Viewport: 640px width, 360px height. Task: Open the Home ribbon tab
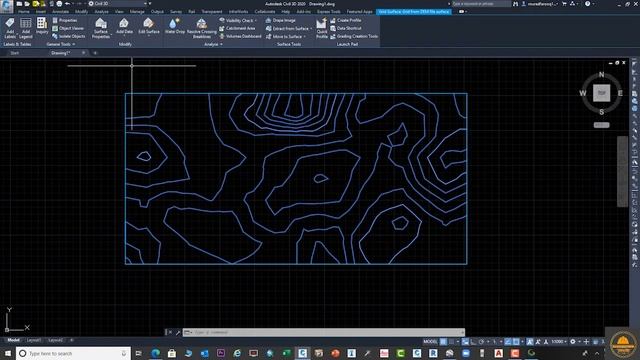23,12
